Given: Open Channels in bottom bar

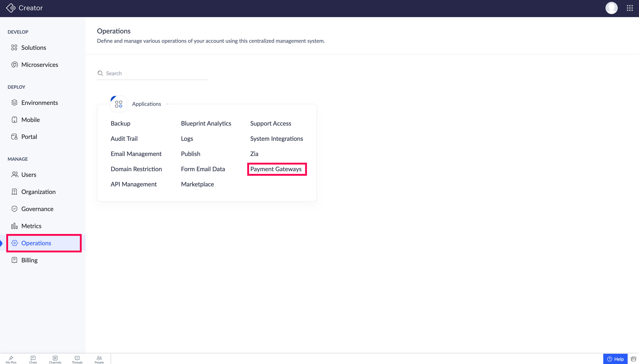Looking at the screenshot, I should point(55,359).
